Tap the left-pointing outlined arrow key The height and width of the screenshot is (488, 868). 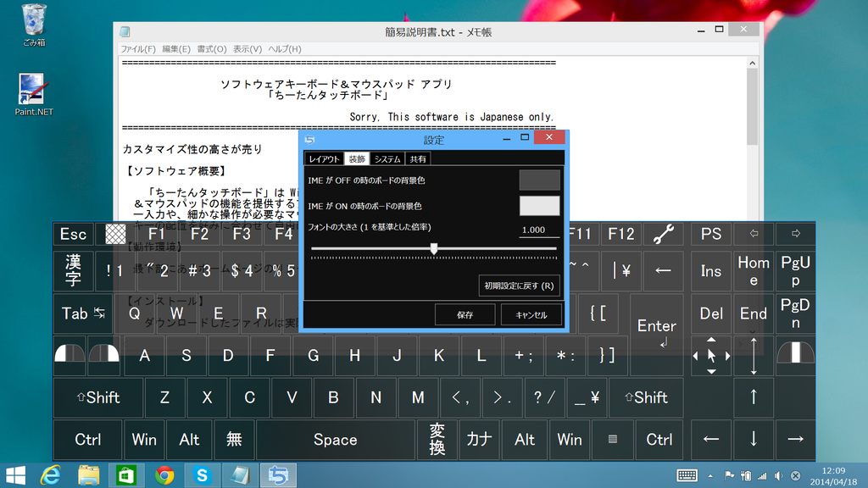coord(754,234)
